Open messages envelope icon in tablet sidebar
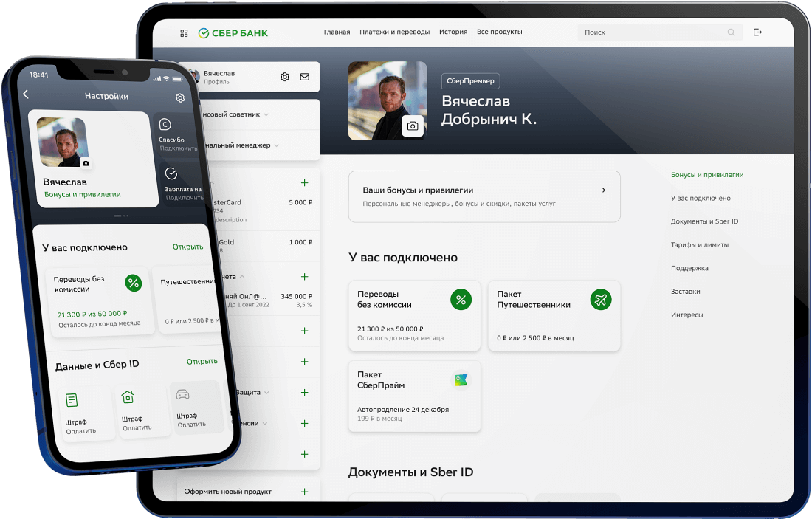812x519 pixels. [304, 77]
